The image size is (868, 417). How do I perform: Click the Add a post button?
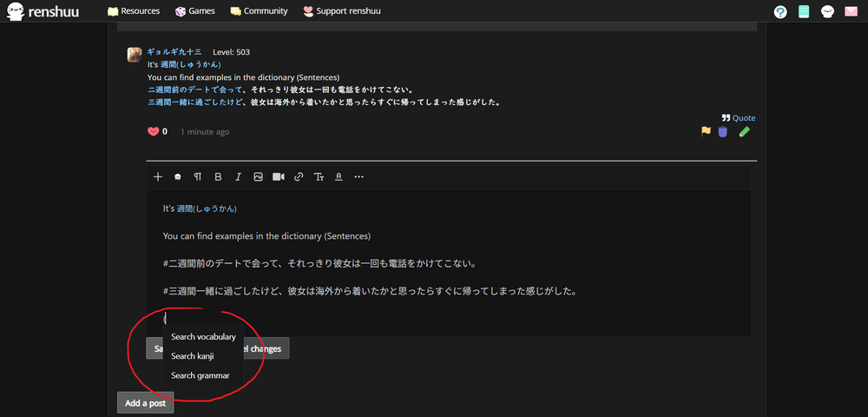click(x=146, y=402)
